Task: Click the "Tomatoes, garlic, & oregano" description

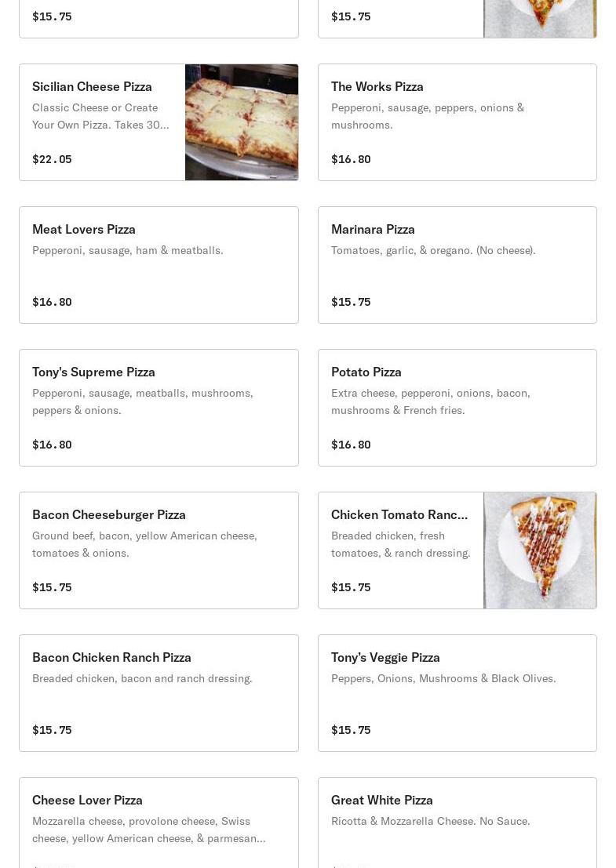Action: pos(433,250)
